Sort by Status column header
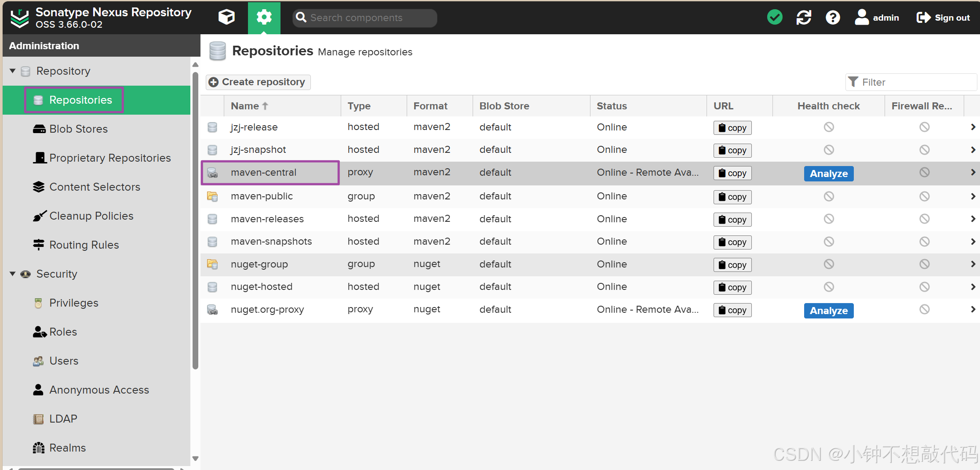The width and height of the screenshot is (980, 470). tap(648, 106)
